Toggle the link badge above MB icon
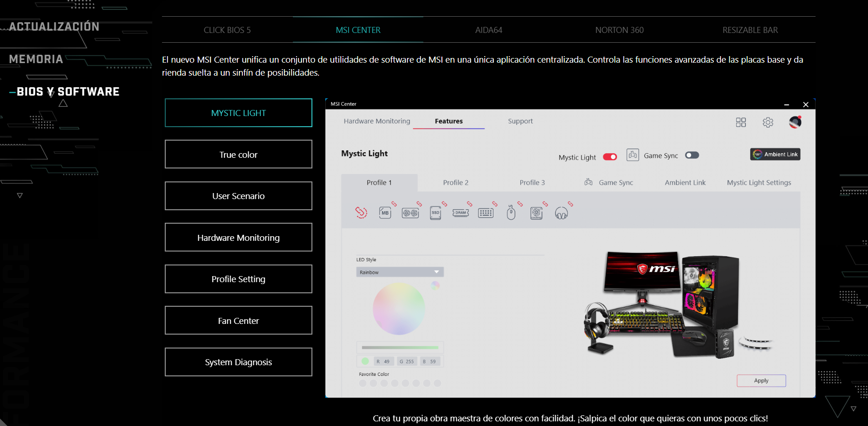This screenshot has height=426, width=868. tap(394, 204)
